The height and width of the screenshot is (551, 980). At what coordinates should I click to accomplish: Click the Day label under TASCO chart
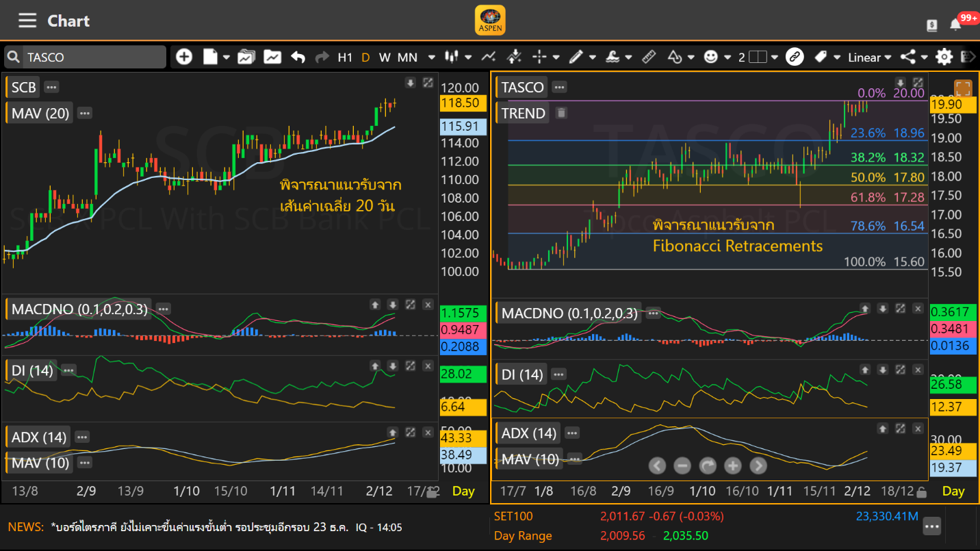tap(953, 491)
